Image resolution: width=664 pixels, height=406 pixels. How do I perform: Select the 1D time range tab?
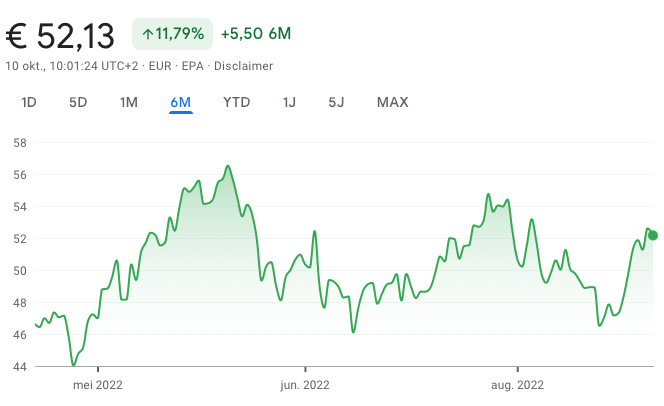click(x=29, y=102)
